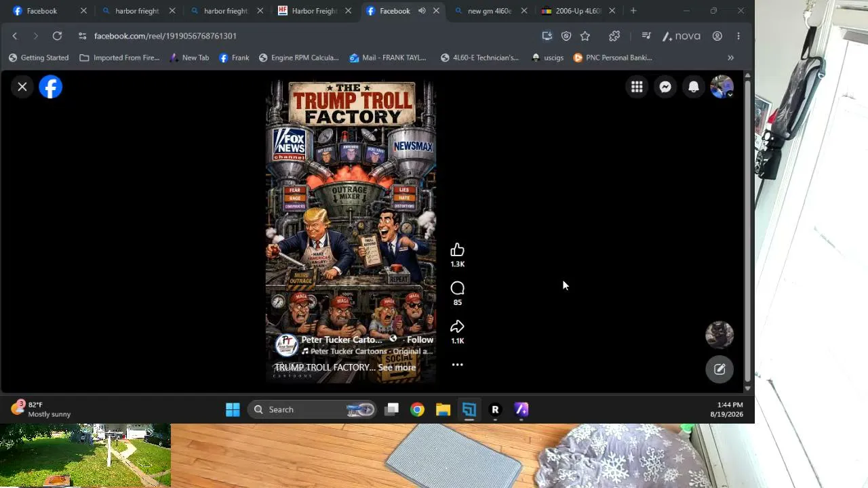The height and width of the screenshot is (488, 868).
Task: Open the reel comments bubble icon
Action: 457,289
